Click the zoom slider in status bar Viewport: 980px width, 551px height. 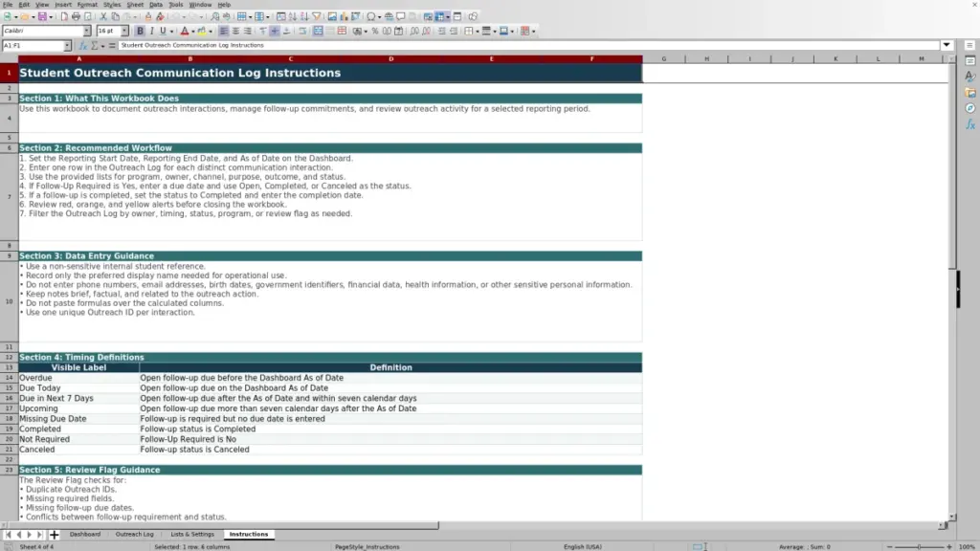click(x=920, y=546)
